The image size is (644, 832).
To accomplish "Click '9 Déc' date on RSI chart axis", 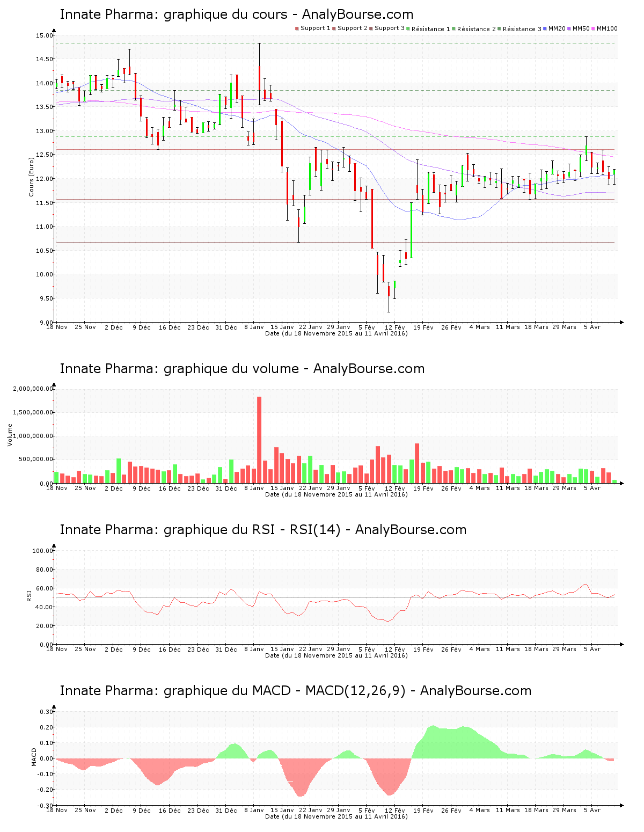I will (x=141, y=649).
